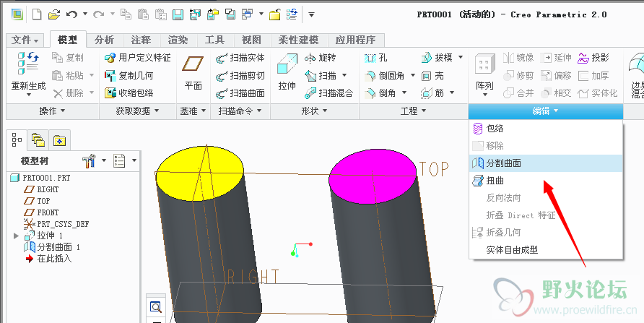Apply 倒角 chamfer feature

pos(380,93)
